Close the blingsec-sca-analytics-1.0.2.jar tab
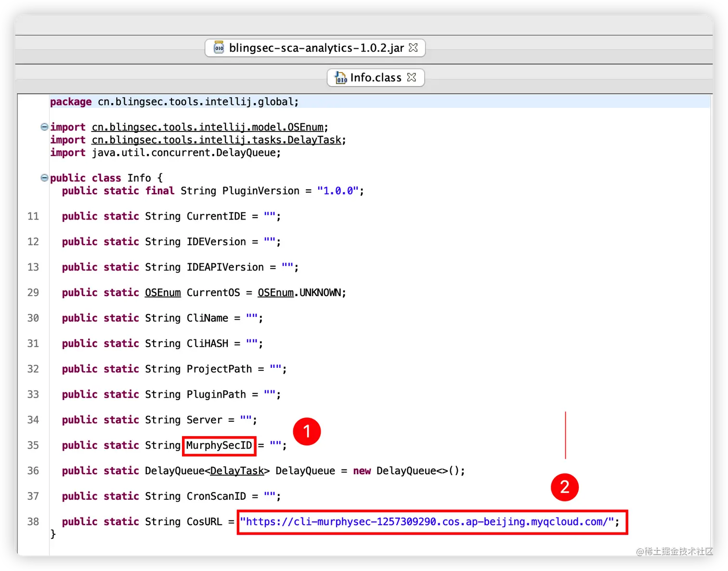The width and height of the screenshot is (728, 571). point(413,48)
